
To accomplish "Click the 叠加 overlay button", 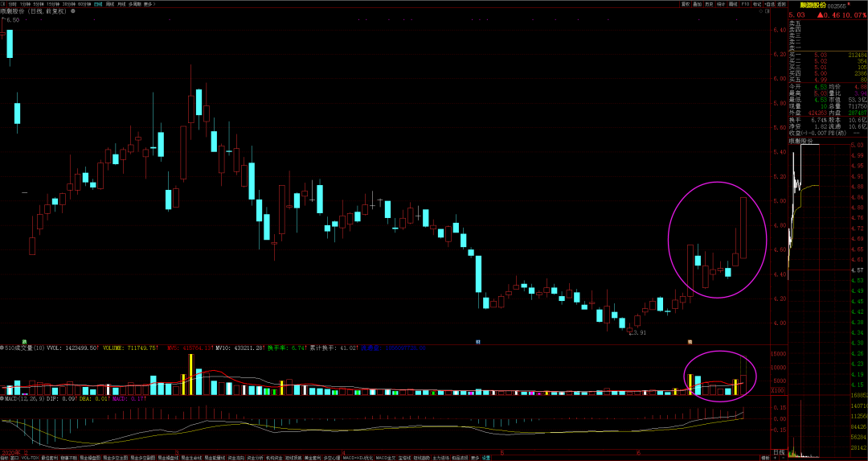I will (x=698, y=4).
